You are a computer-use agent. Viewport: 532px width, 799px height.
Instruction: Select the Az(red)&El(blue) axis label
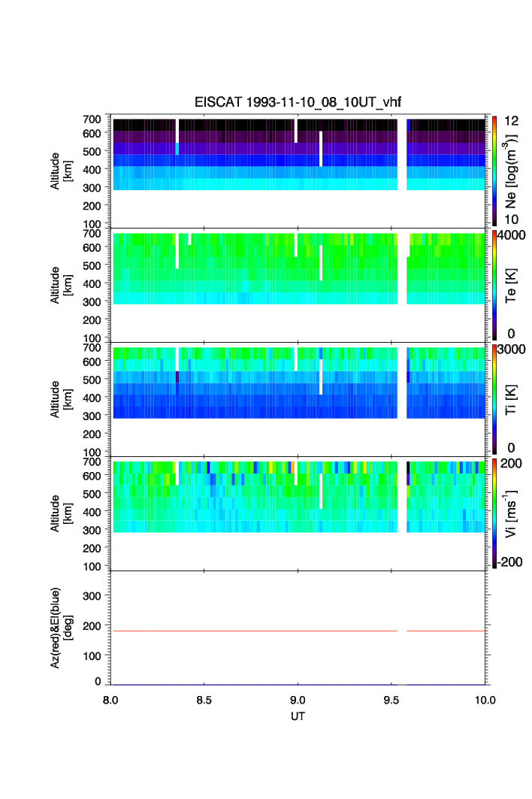tap(60, 628)
